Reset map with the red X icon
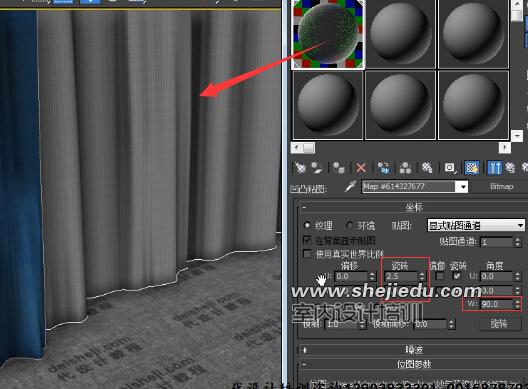Image resolution: width=528 pixels, height=389 pixels. point(361,167)
